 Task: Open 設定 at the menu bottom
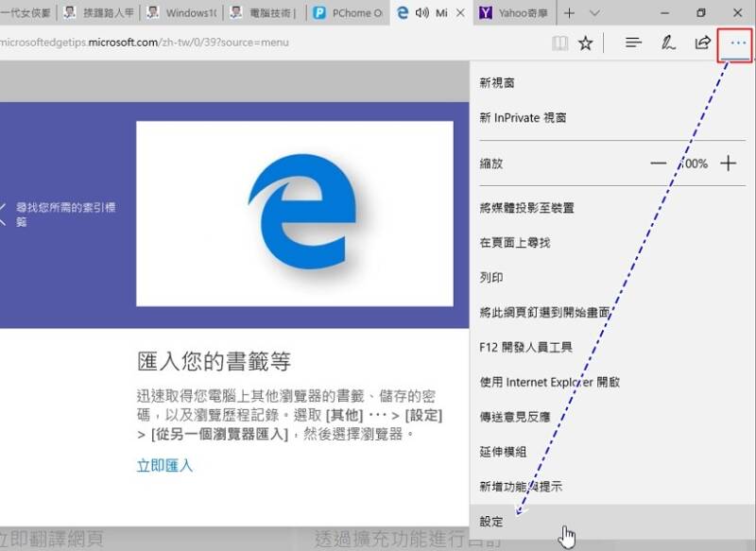click(x=611, y=522)
